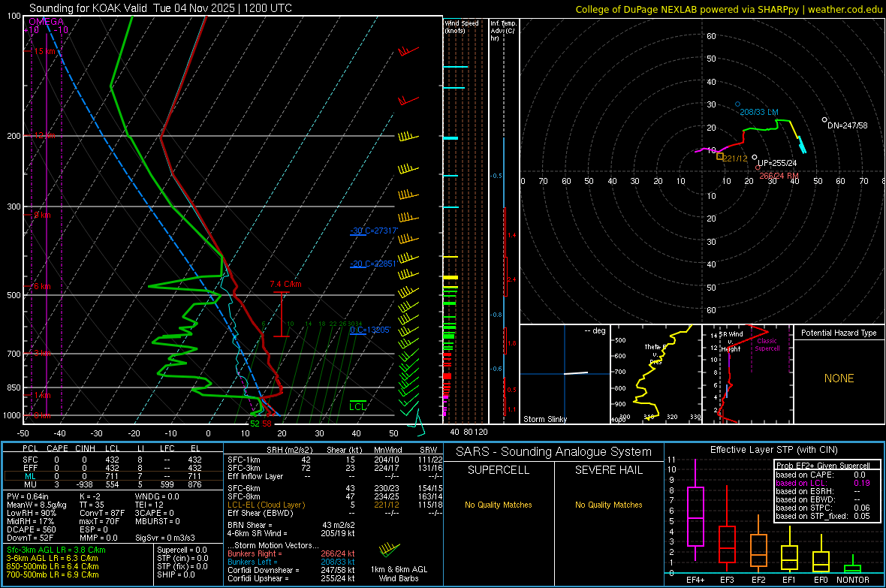Viewport: 886px width, 588px height.
Task: Click the 'Supercell = 0.0' index
Action: point(182,550)
